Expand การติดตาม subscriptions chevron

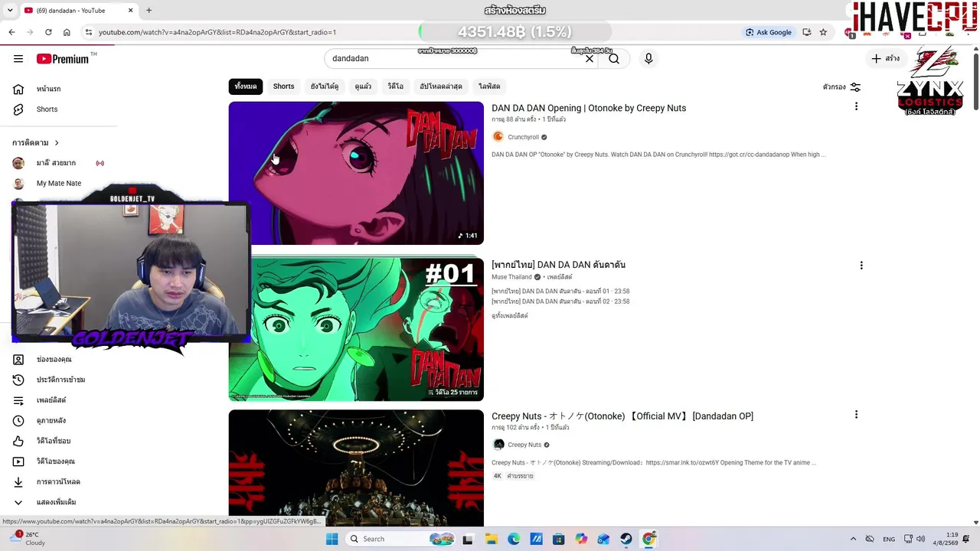[56, 143]
